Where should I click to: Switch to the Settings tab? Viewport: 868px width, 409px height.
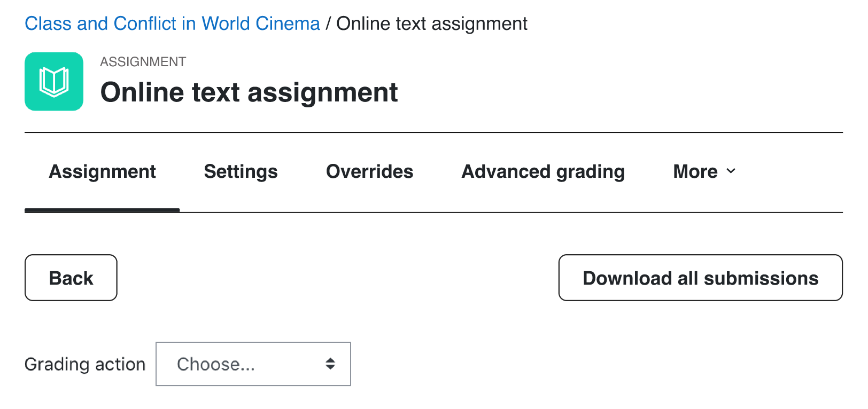click(241, 171)
